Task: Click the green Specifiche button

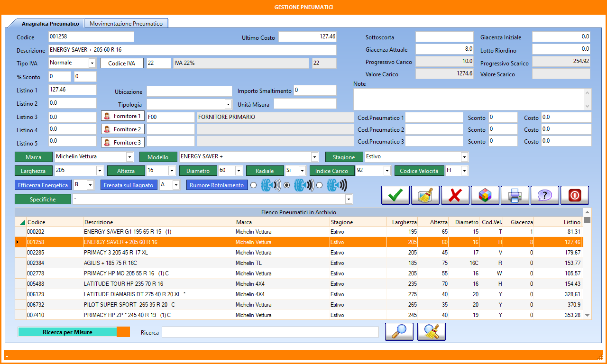Action: [x=43, y=199]
